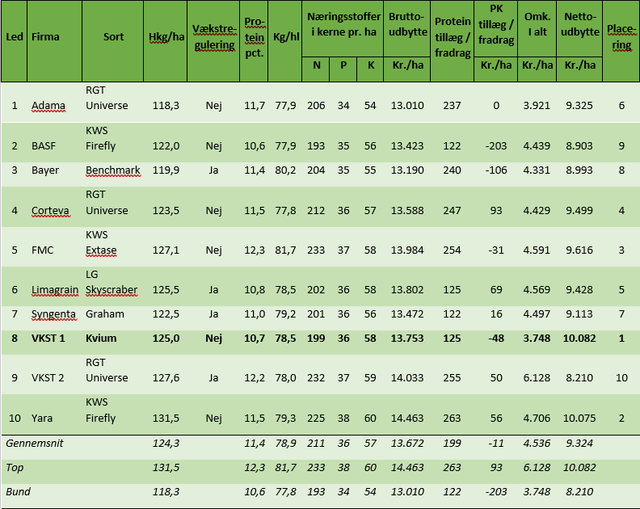
Task: Select the Bayer firm cell
Action: coord(46,170)
